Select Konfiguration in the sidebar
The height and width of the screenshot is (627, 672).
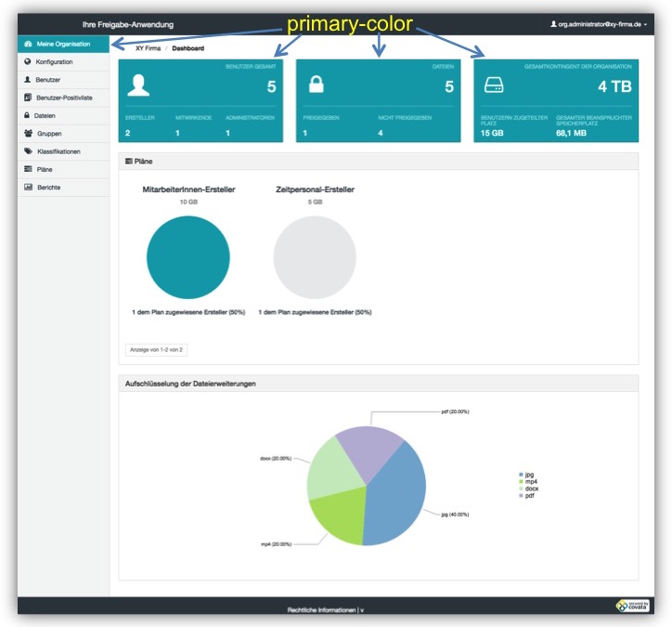click(x=63, y=61)
